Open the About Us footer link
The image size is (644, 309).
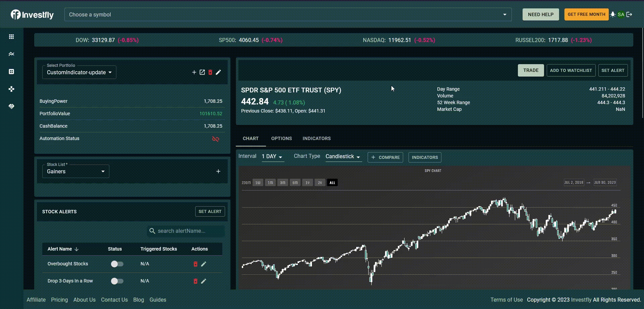(x=85, y=300)
